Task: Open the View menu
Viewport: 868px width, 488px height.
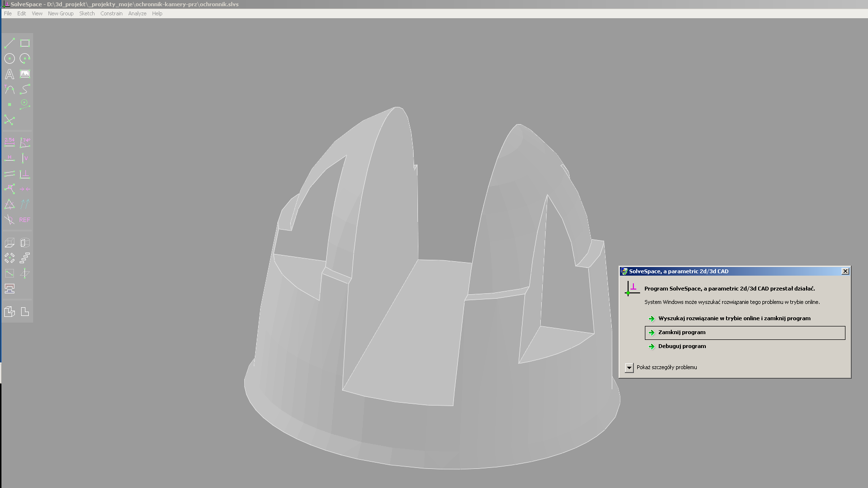Action: 37,13
